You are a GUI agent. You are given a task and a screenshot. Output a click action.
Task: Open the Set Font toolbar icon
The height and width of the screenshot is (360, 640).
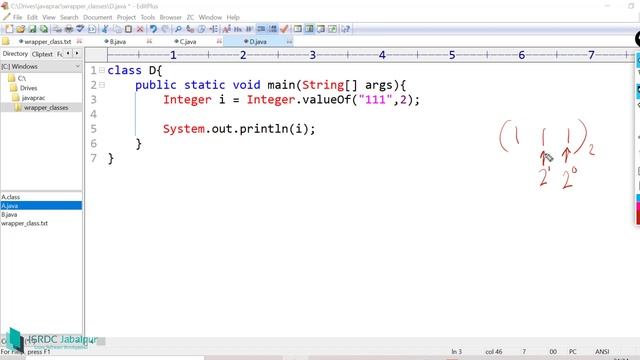[227, 29]
